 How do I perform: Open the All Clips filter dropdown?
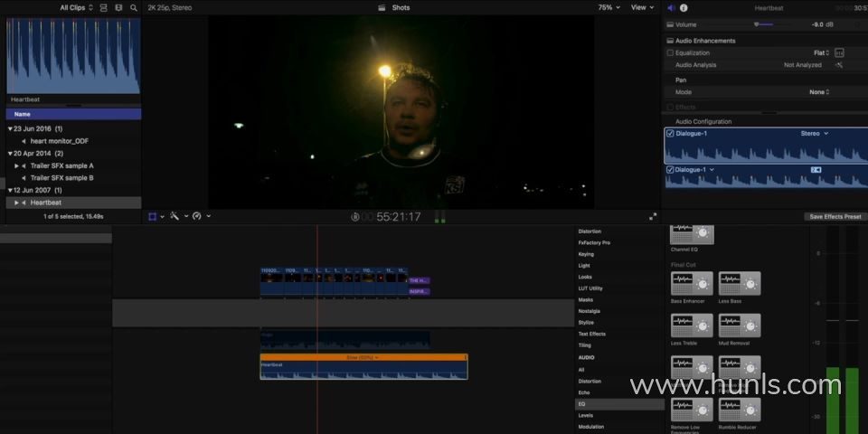coord(76,8)
